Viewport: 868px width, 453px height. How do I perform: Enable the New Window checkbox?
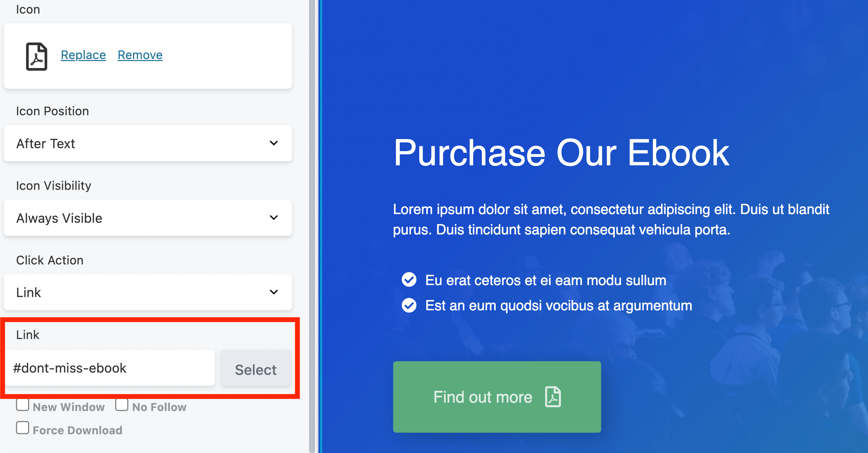[x=23, y=405]
